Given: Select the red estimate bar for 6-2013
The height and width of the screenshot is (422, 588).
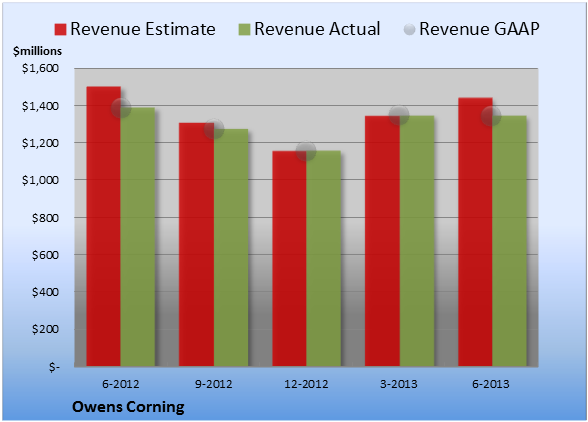Looking at the screenshot, I should click(475, 232).
